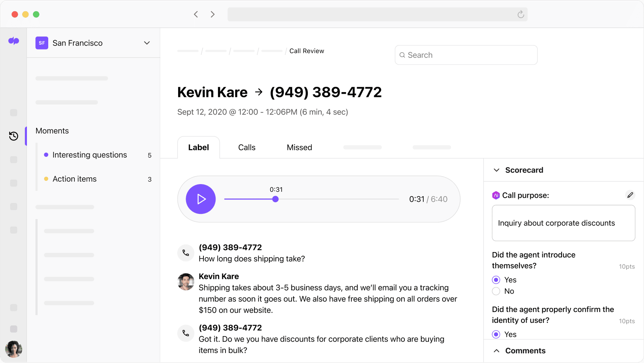Viewport: 644px width, 363px height.
Task: Play the call recording
Action: coord(201,199)
